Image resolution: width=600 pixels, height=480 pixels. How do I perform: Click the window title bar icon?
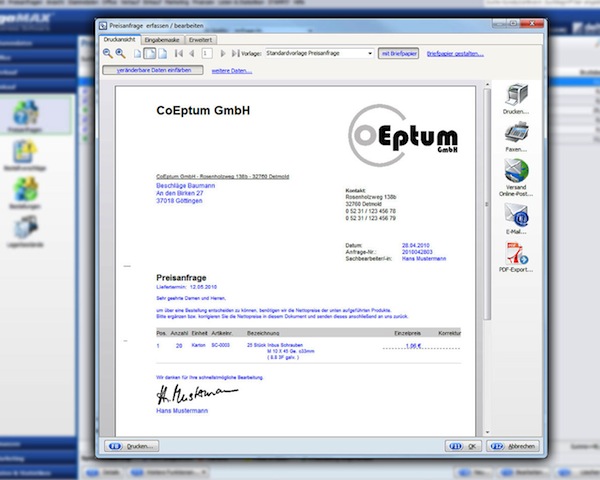tap(103, 26)
